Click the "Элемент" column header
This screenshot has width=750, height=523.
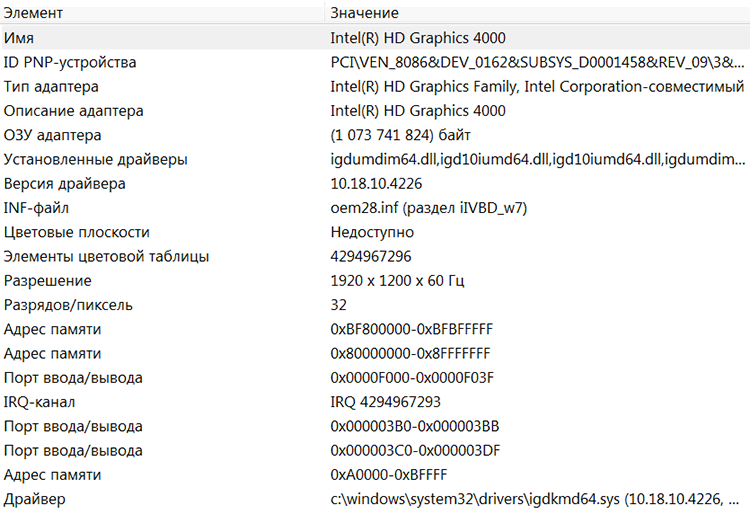pos(33,13)
